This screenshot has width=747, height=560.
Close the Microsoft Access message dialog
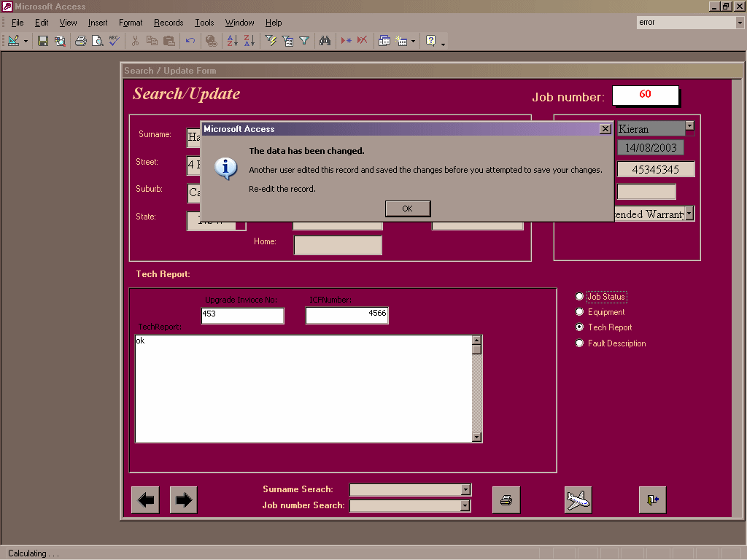tap(605, 128)
